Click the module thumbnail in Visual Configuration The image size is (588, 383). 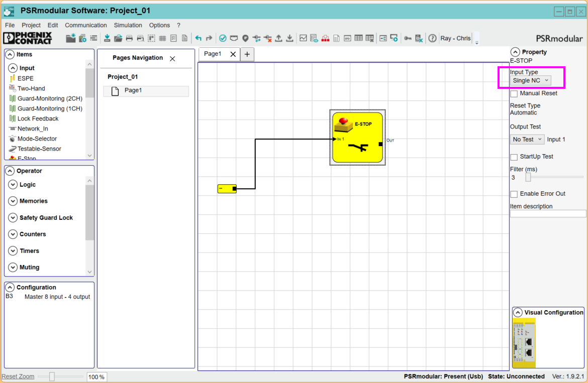click(x=524, y=343)
